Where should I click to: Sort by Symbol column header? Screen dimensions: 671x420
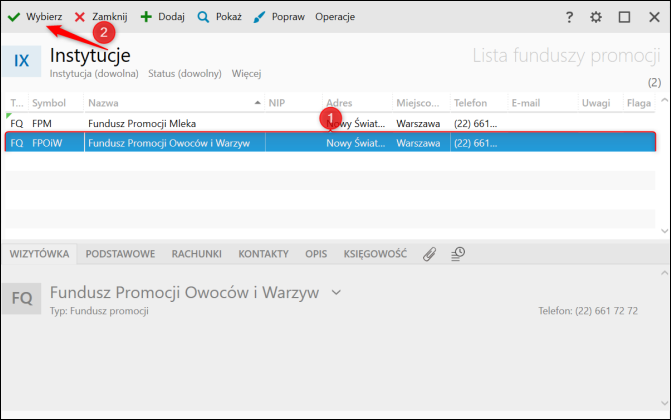pos(56,103)
